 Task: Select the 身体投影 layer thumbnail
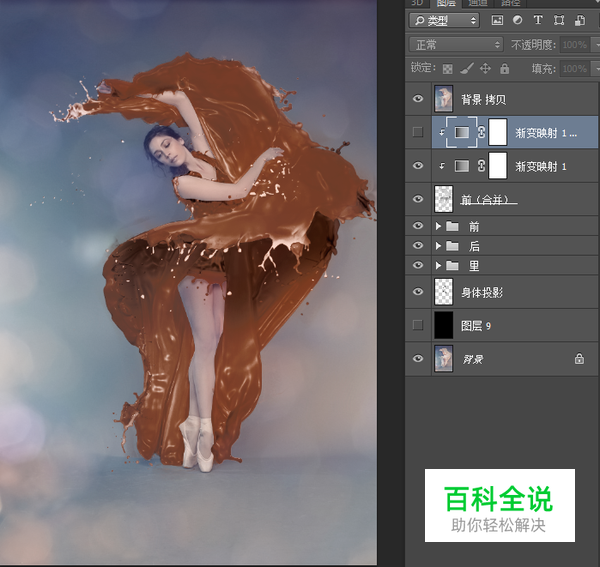pos(445,292)
